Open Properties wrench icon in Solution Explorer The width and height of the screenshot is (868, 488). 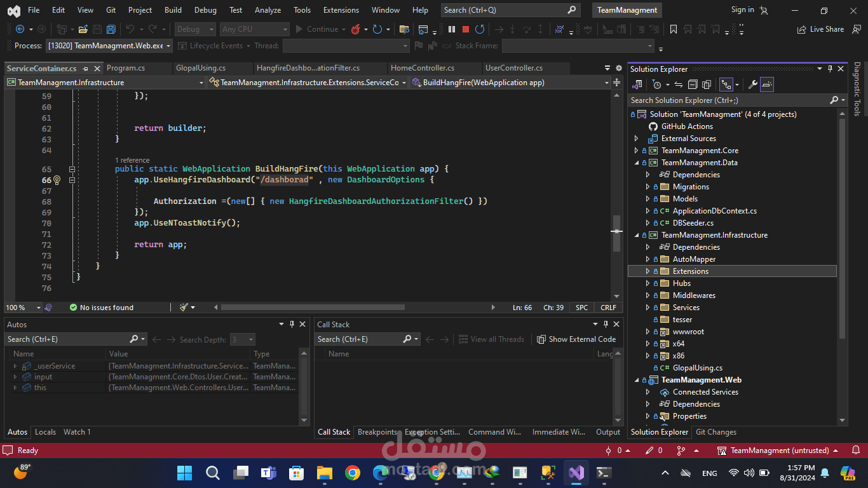coord(752,85)
